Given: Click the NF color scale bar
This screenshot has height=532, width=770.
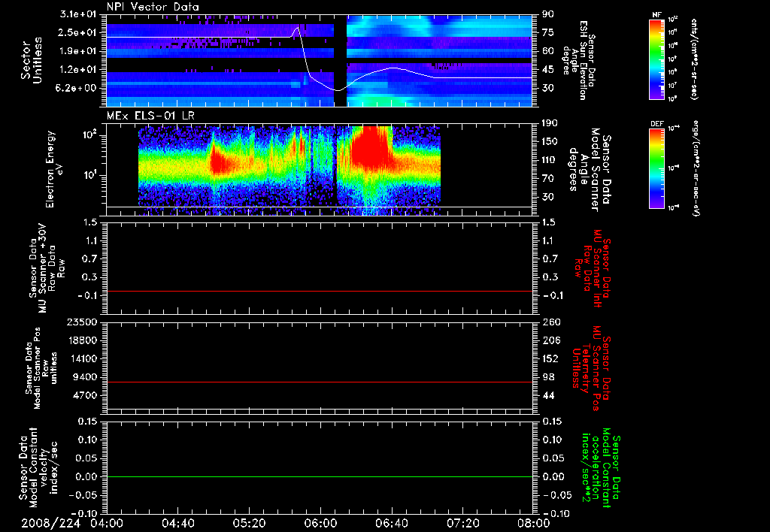Looking at the screenshot, I should (x=656, y=59).
